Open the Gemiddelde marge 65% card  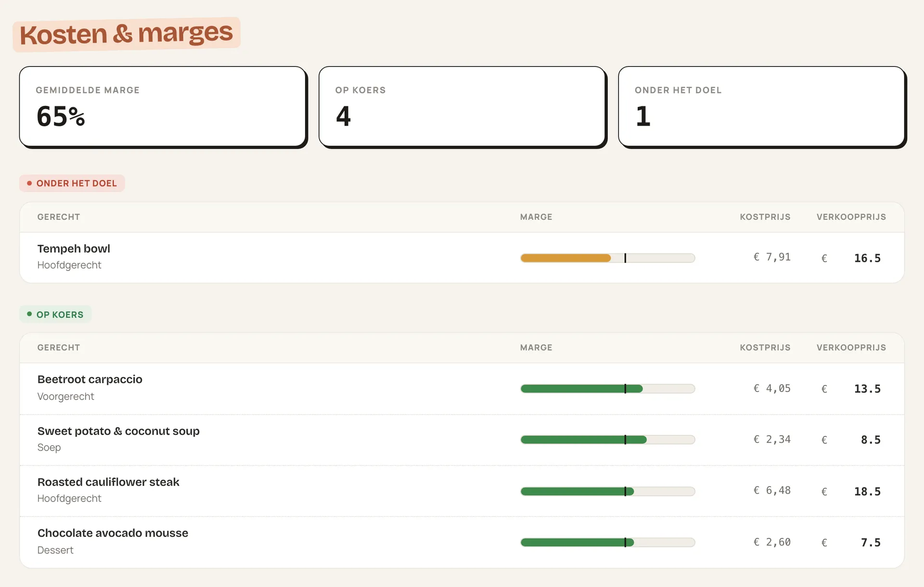click(163, 107)
